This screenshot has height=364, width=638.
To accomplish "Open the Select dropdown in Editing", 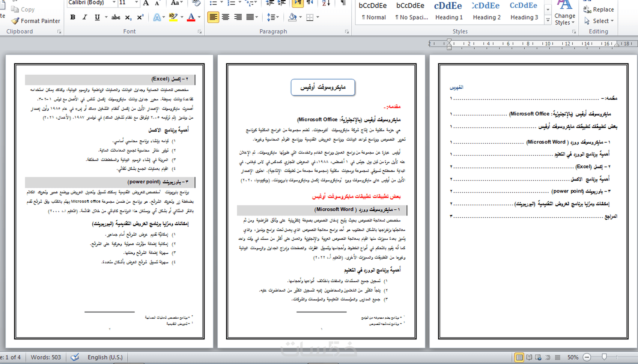I will coord(599,21).
